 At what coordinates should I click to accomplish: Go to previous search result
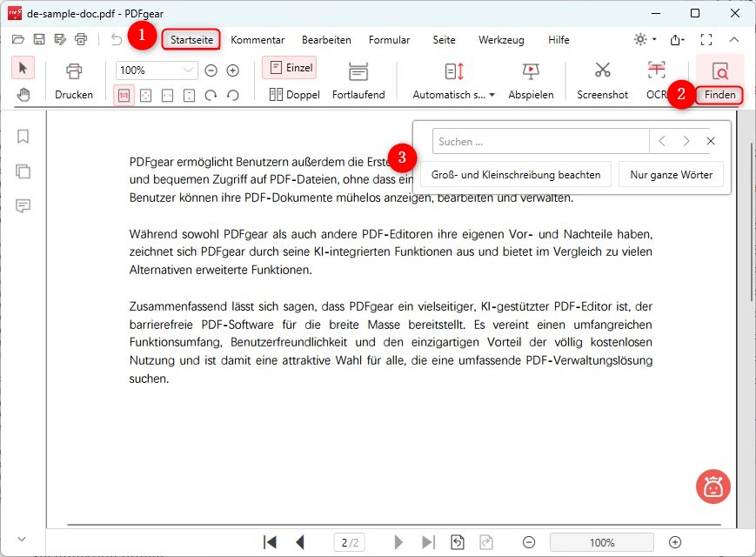coord(662,141)
